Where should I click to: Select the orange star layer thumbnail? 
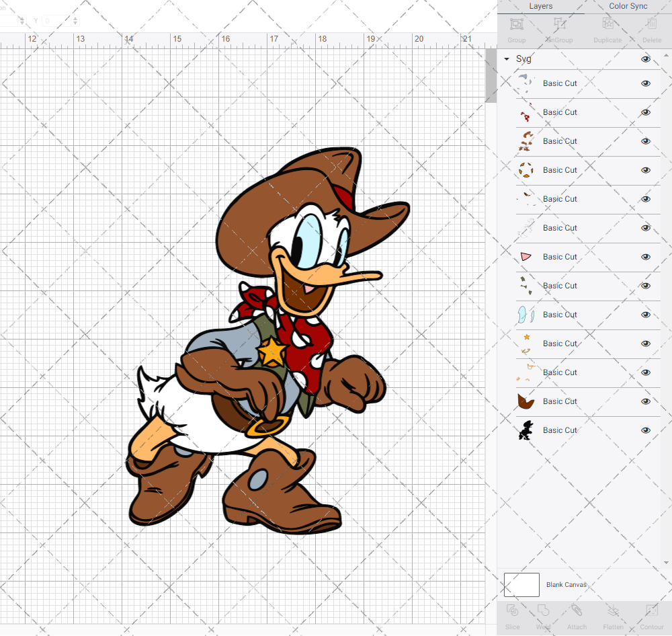tap(526, 344)
